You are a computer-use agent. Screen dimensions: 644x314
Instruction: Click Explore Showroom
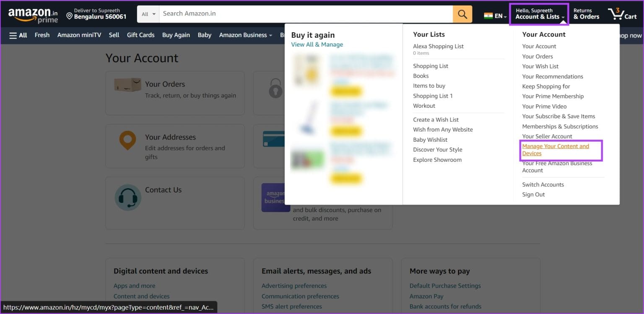[437, 160]
